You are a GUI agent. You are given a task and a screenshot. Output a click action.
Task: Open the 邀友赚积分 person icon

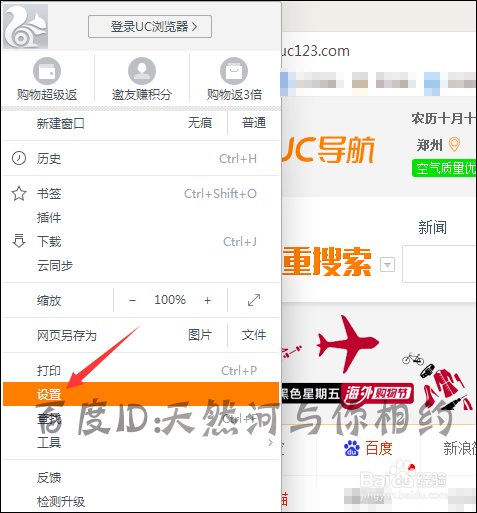click(142, 71)
